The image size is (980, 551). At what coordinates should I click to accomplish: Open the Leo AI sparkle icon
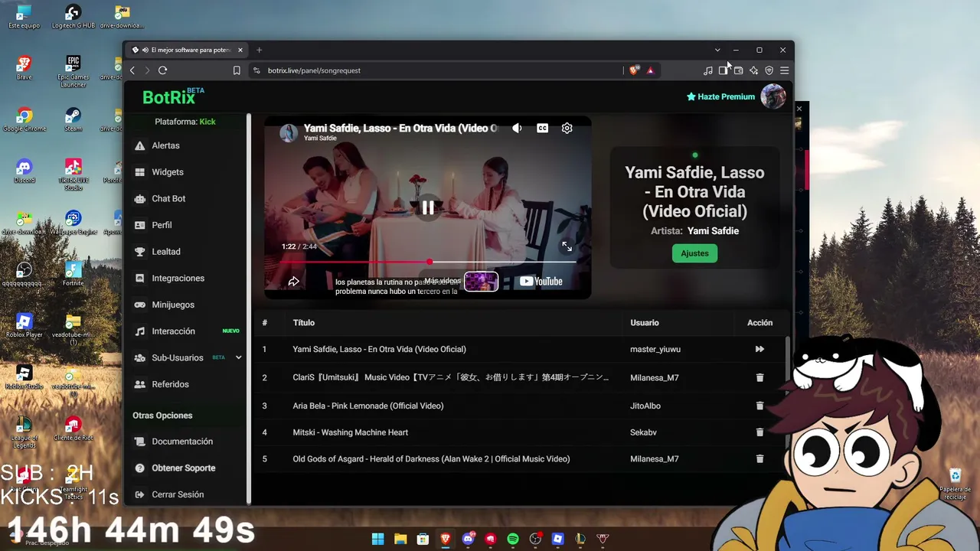753,70
